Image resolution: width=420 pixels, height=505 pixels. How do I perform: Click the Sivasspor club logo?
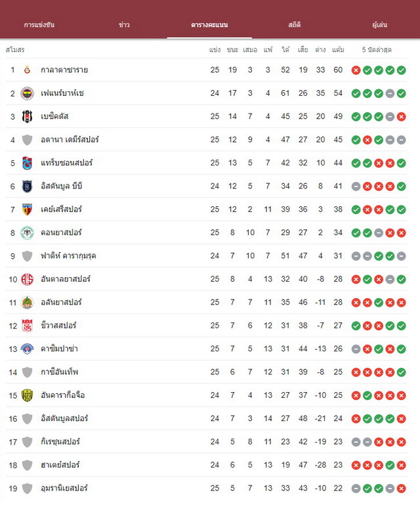tap(28, 326)
